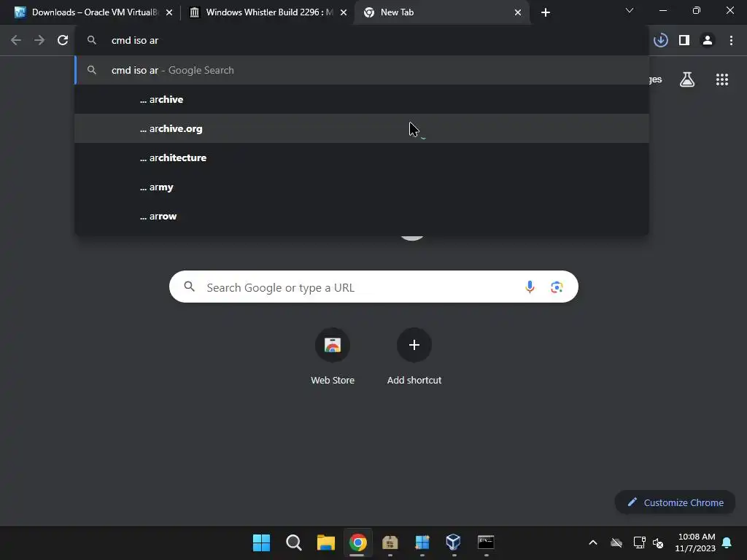
Task: Open the VirtualBox cube taskbar icon
Action: click(x=454, y=542)
